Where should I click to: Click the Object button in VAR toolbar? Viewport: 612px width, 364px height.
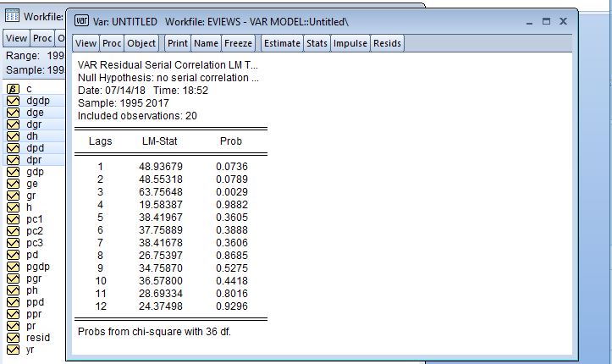pyautogui.click(x=141, y=43)
